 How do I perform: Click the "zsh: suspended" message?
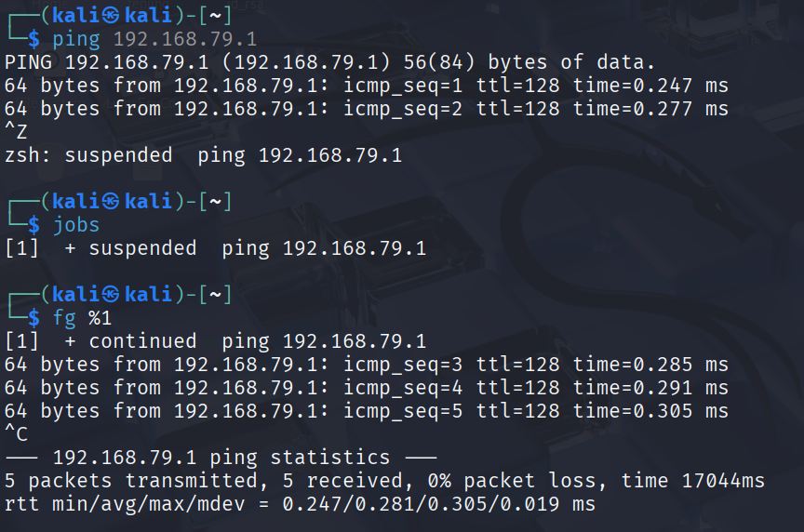pos(88,155)
